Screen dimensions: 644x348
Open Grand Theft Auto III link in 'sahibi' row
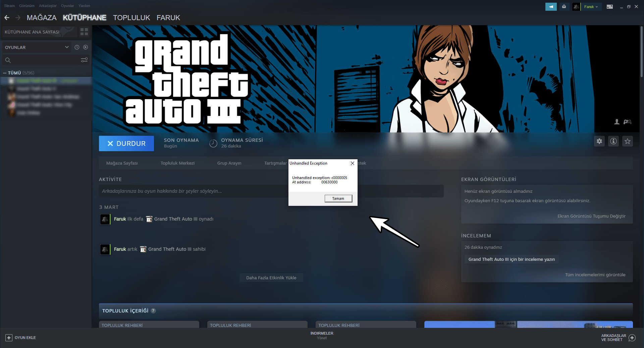coord(170,249)
